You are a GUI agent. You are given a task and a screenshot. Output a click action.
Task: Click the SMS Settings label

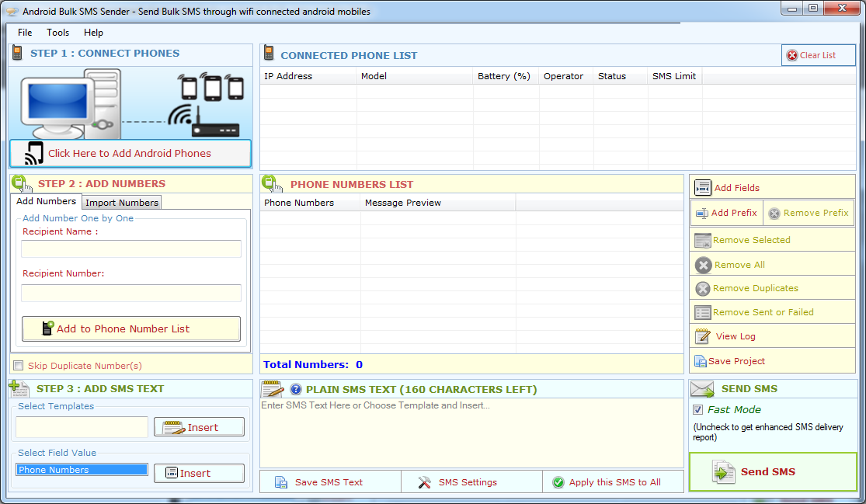click(468, 482)
